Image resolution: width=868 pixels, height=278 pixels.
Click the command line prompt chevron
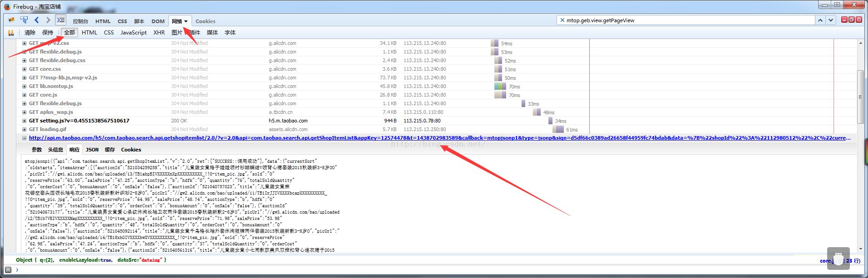(17, 269)
